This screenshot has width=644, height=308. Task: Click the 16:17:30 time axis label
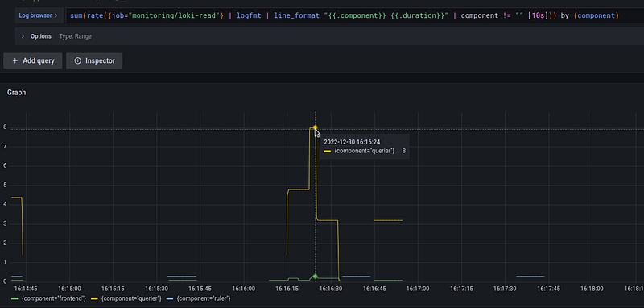pyautogui.click(x=505, y=289)
